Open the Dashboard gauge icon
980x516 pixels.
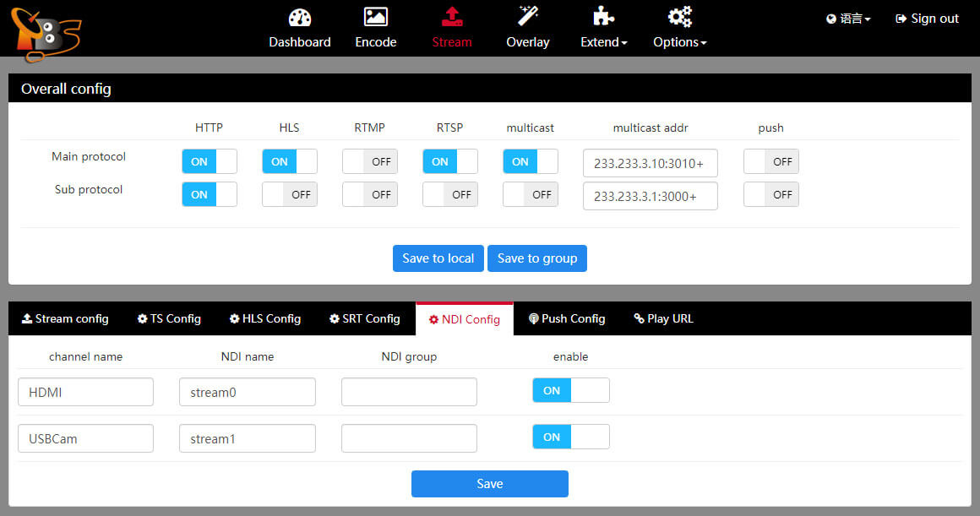point(300,17)
